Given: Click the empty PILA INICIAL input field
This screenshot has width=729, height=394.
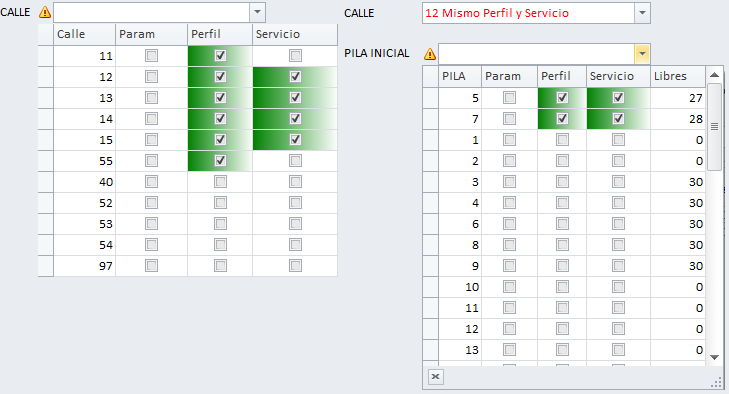Looking at the screenshot, I should click(537, 54).
